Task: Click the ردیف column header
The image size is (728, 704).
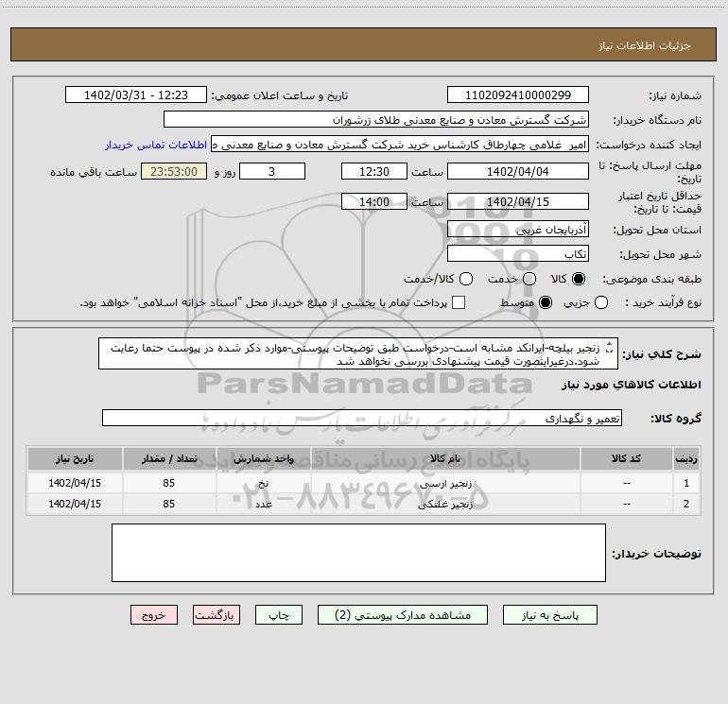Action: pos(686,459)
